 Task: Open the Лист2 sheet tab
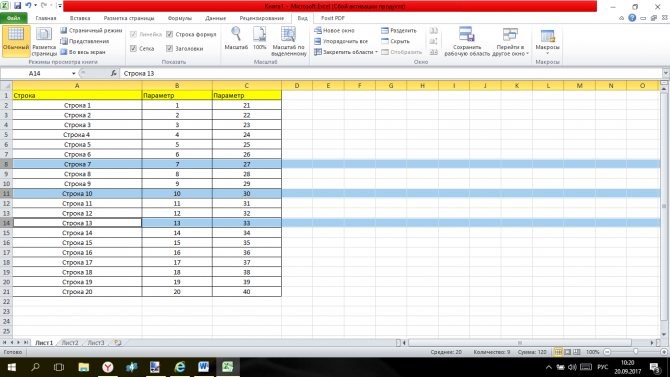click(70, 343)
